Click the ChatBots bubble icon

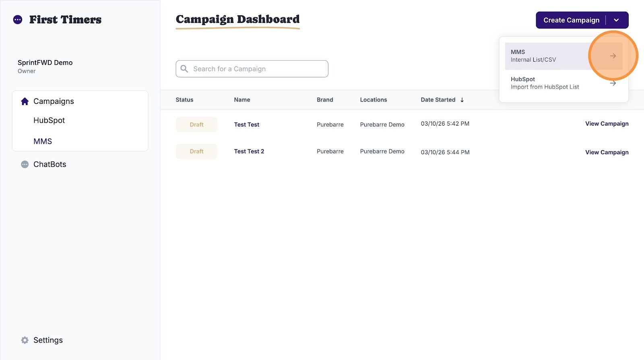[x=25, y=164]
